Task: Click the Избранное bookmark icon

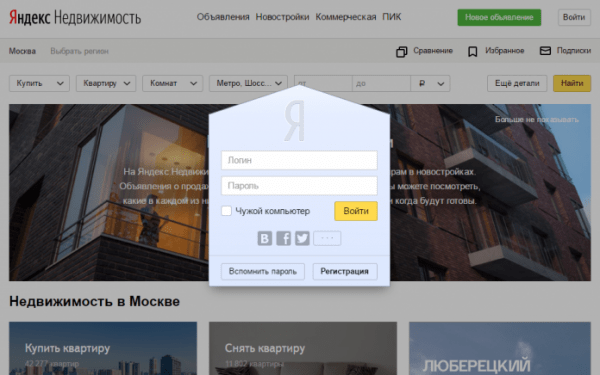Action: (x=473, y=51)
